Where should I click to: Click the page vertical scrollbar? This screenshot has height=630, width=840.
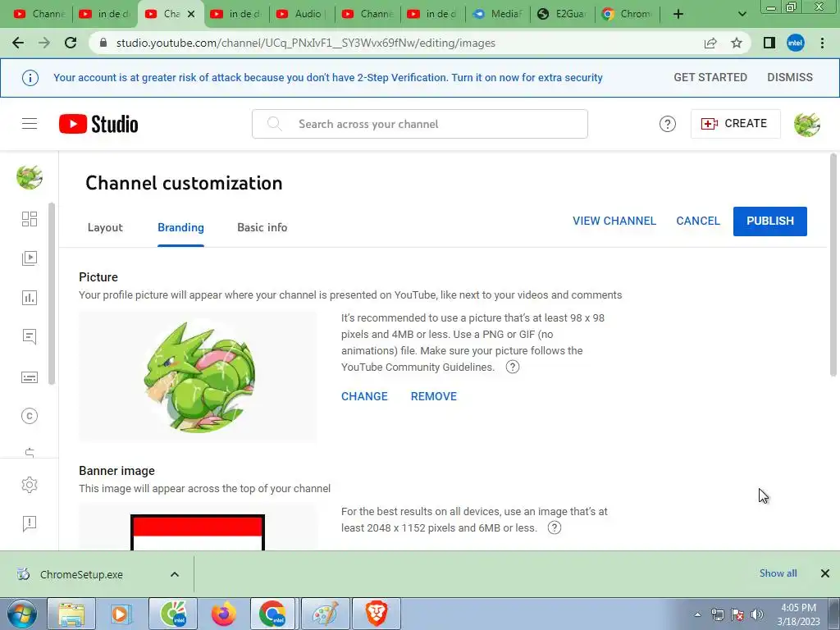(x=833, y=265)
